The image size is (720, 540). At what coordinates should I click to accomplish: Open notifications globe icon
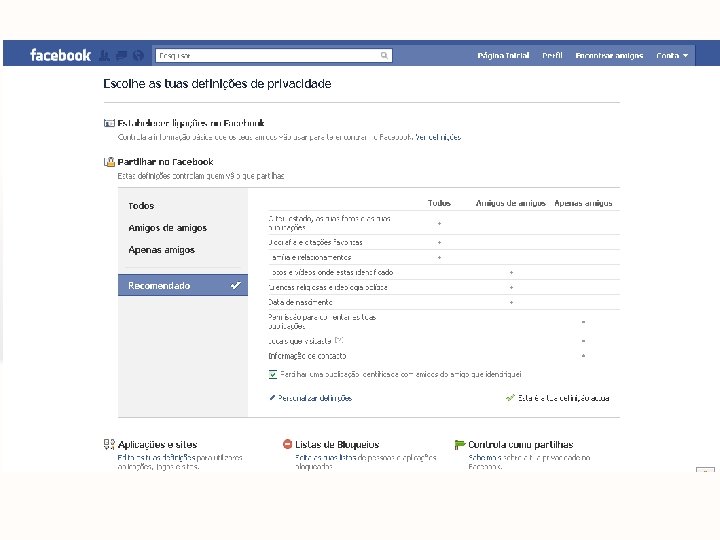point(138,56)
